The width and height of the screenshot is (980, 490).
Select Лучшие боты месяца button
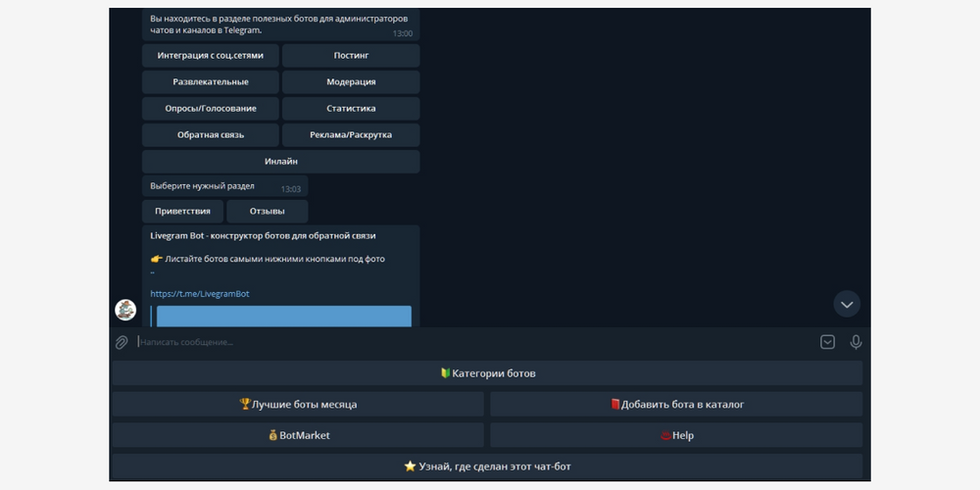point(298,404)
